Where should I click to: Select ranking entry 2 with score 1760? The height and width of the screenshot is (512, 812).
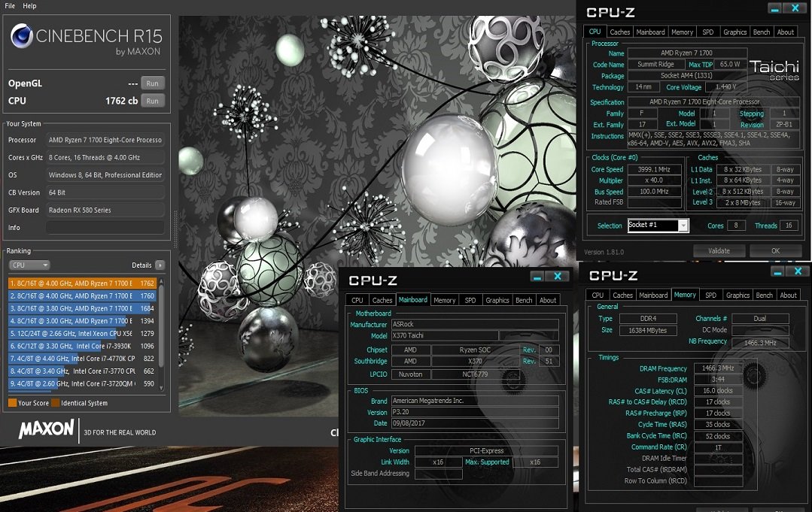[82, 295]
